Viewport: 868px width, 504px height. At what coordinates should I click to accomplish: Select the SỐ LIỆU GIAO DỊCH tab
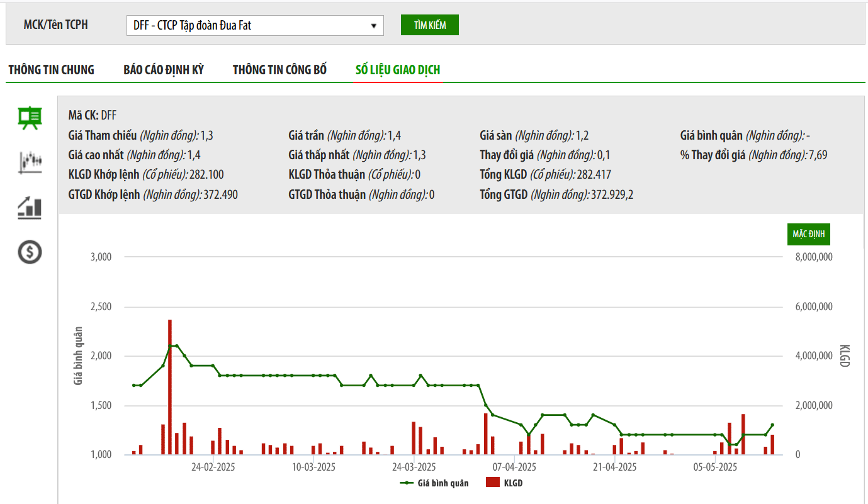coord(398,70)
